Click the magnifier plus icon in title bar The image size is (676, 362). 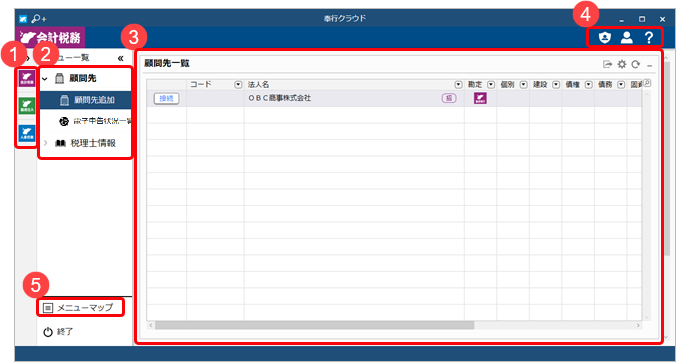(39, 19)
